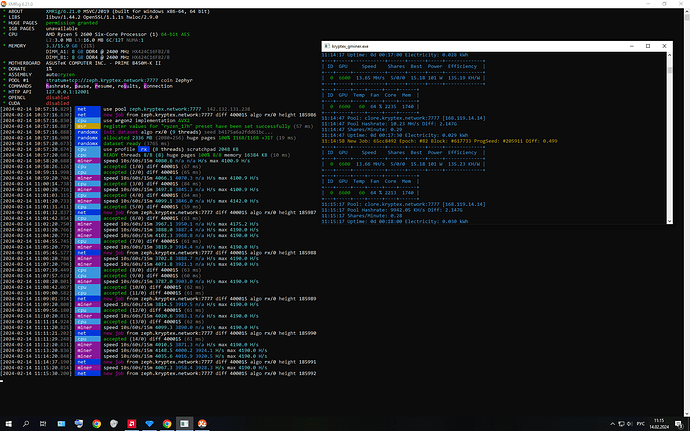Click the OPENCL 'disabled' text
Viewport: 690px width, 431px height.
coord(57,97)
